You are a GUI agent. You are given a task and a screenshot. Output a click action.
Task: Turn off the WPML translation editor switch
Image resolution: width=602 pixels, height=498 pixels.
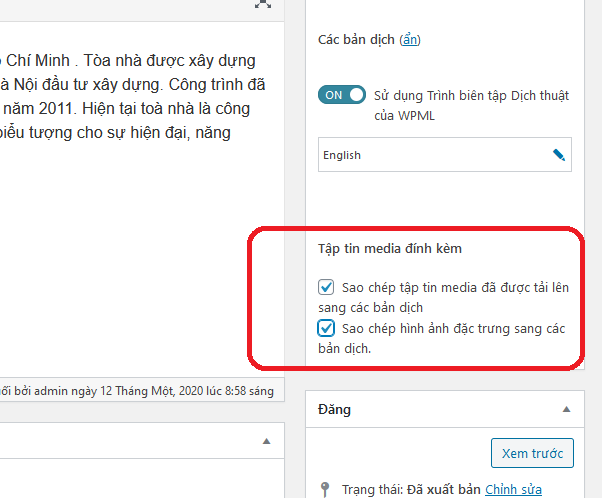(x=343, y=95)
